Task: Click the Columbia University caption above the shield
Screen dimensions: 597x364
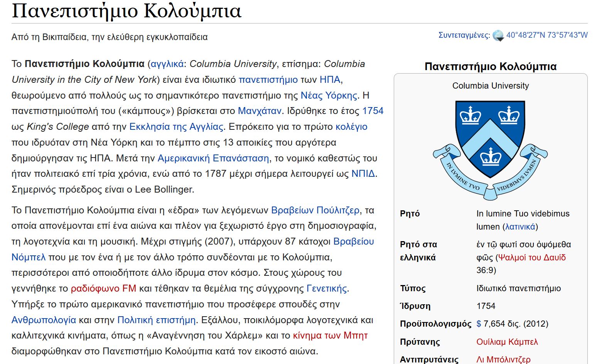Action: click(491, 86)
